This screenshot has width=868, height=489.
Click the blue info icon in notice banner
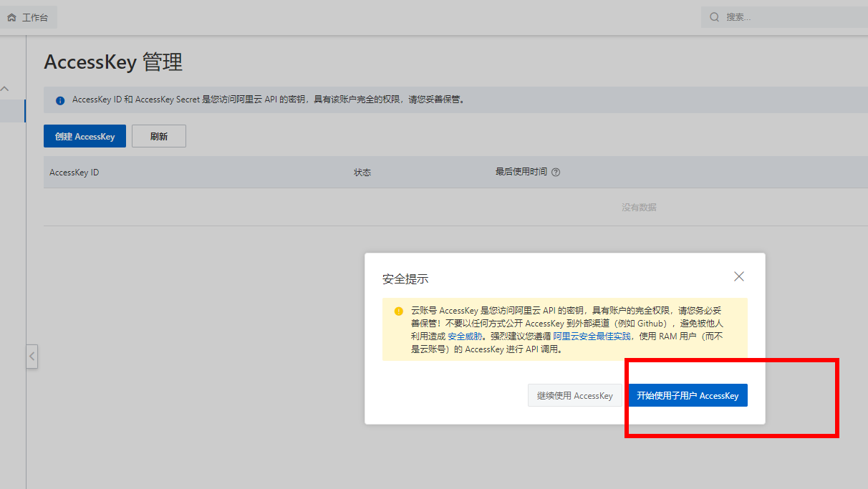click(x=60, y=100)
